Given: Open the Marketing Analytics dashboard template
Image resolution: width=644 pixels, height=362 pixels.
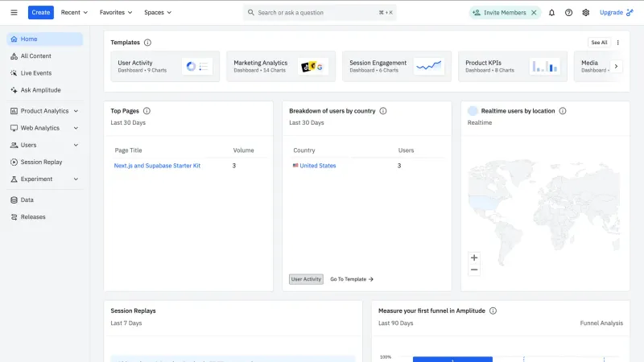Looking at the screenshot, I should 281,66.
